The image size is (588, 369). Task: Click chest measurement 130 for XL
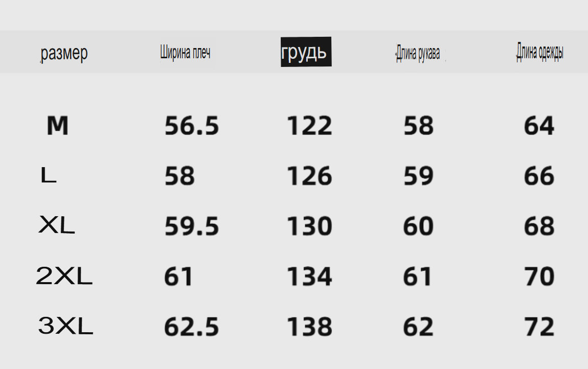coord(309,226)
